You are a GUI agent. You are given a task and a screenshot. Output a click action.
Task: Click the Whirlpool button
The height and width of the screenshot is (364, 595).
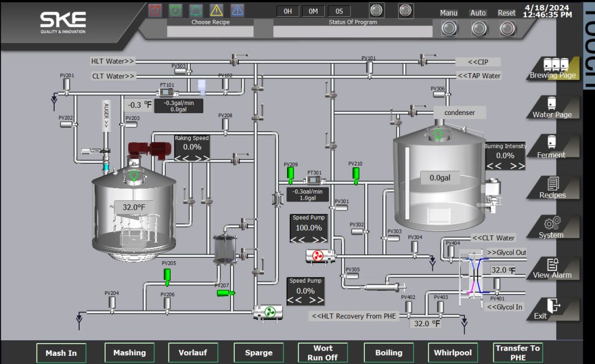point(453,352)
